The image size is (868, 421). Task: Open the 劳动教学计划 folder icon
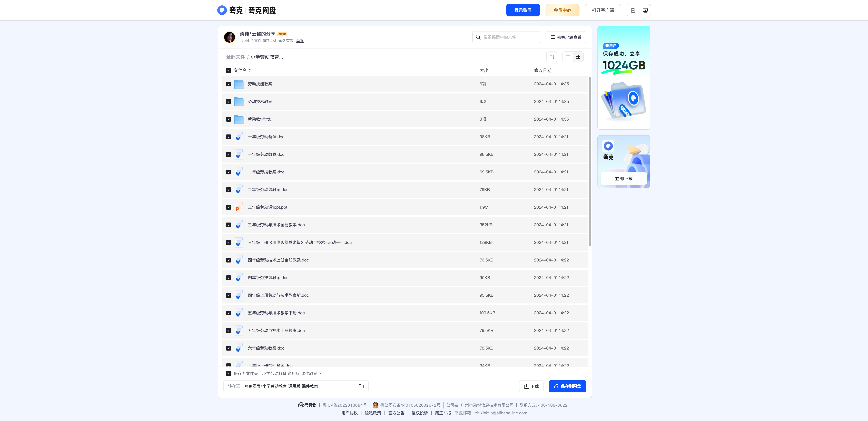coord(239,119)
